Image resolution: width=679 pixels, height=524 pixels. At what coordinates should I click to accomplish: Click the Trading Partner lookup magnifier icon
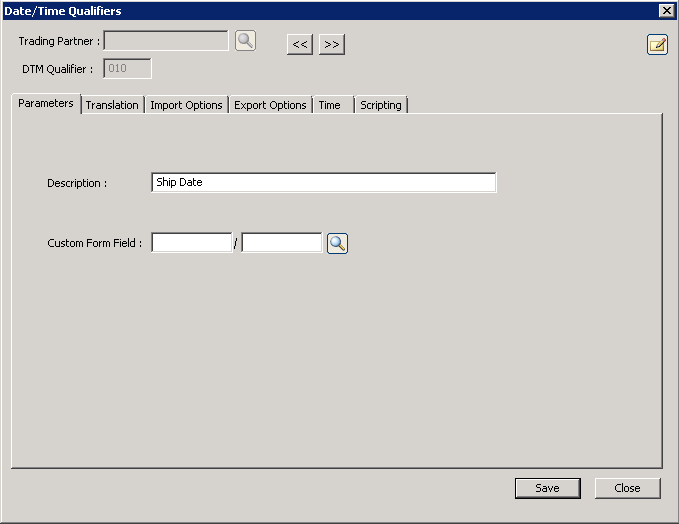(245, 41)
